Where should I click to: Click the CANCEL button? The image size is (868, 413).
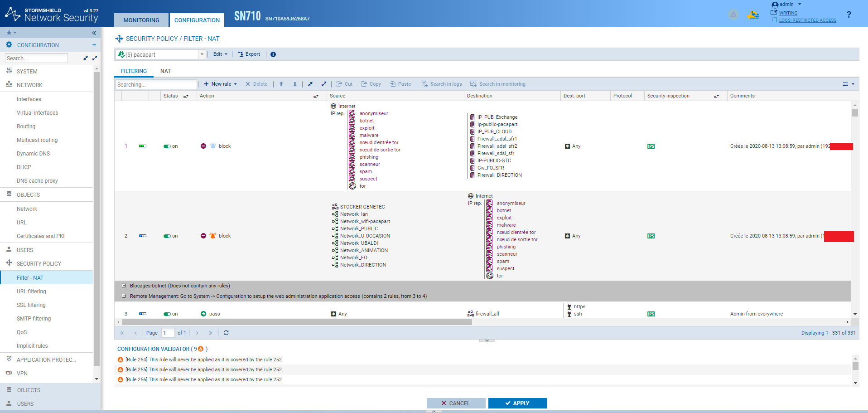coord(456,403)
